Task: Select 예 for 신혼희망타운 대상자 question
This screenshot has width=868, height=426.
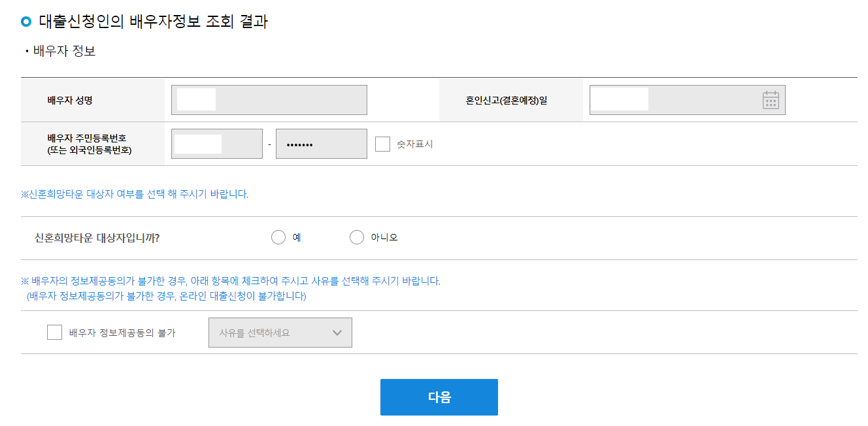Action: click(278, 237)
